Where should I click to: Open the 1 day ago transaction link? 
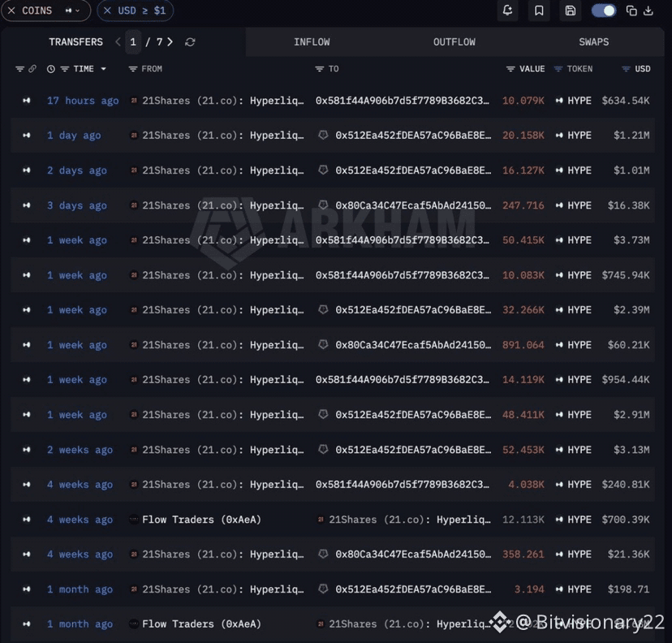pos(74,136)
